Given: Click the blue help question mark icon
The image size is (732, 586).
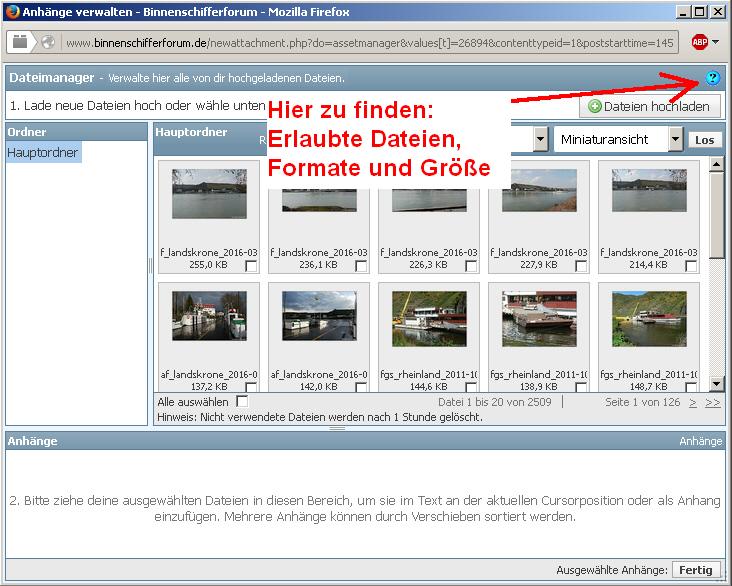Looking at the screenshot, I should click(x=712, y=78).
